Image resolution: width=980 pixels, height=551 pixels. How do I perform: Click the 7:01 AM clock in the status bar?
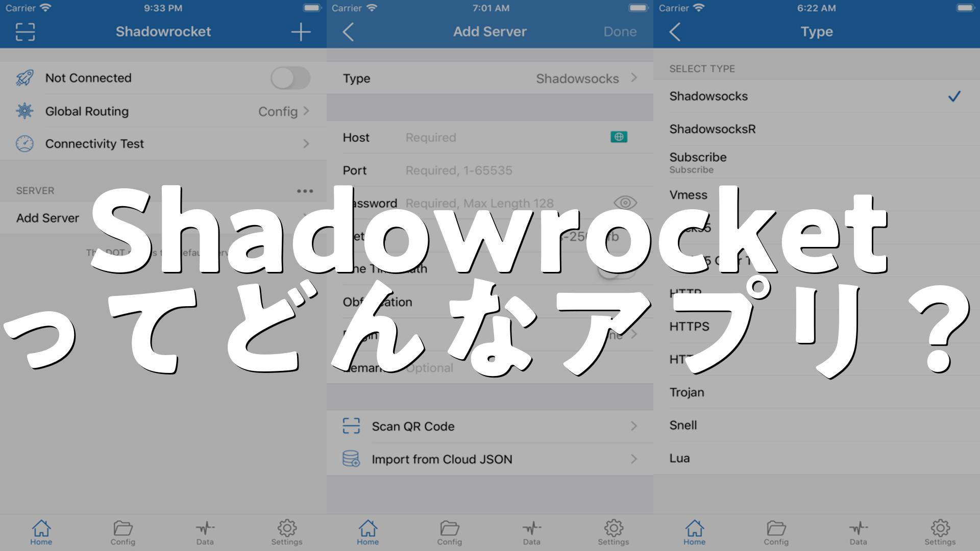pyautogui.click(x=491, y=8)
